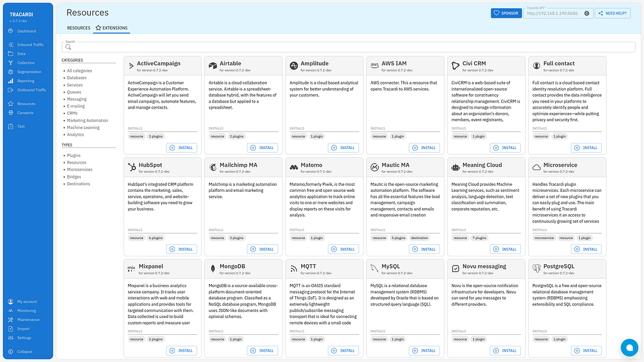Install the Amplitude extension
The image size is (644, 362).
click(x=343, y=148)
